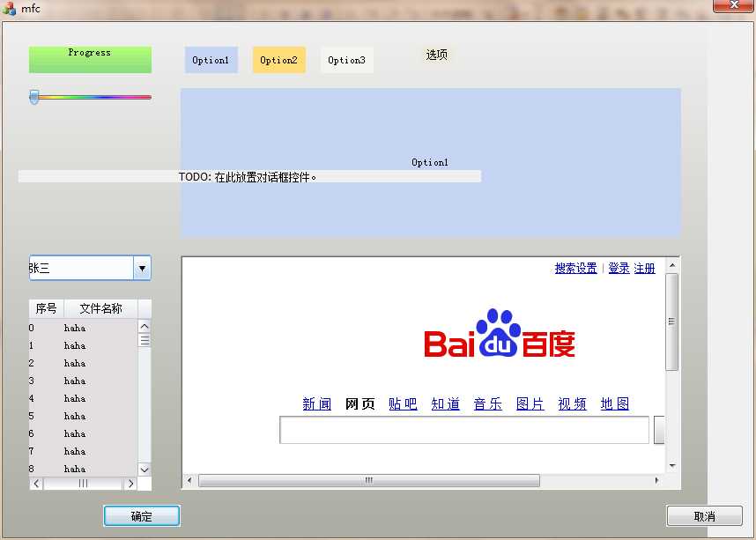Click list scrollbar down arrow
Screen dimensions: 756x540
click(145, 470)
